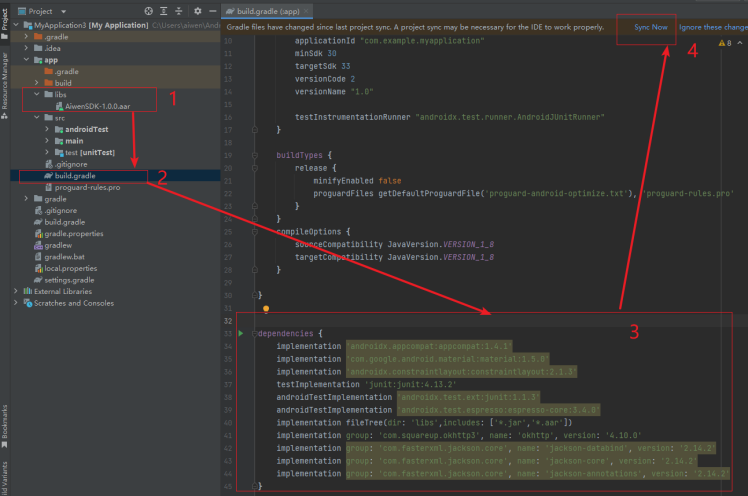Open the Resource Manager side tab

(x=5, y=85)
